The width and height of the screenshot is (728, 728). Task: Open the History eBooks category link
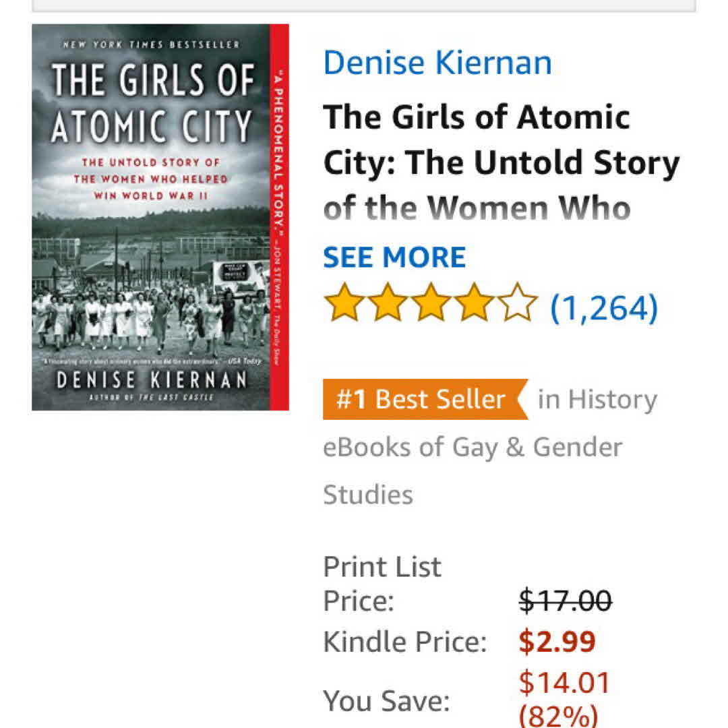(597, 400)
